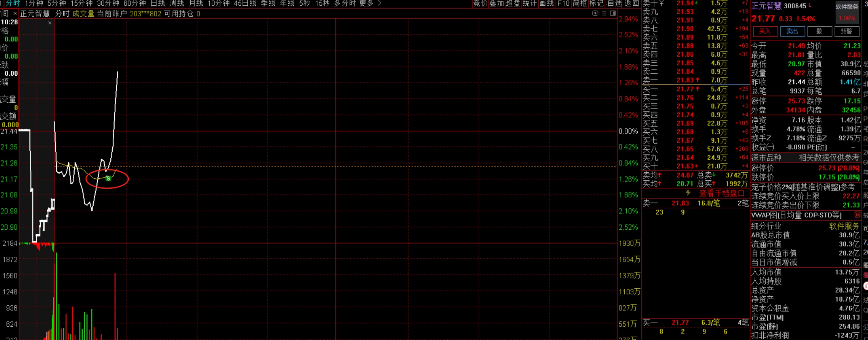Toggle the 简框 simple frame view
868x340 pixels.
(x=580, y=3)
